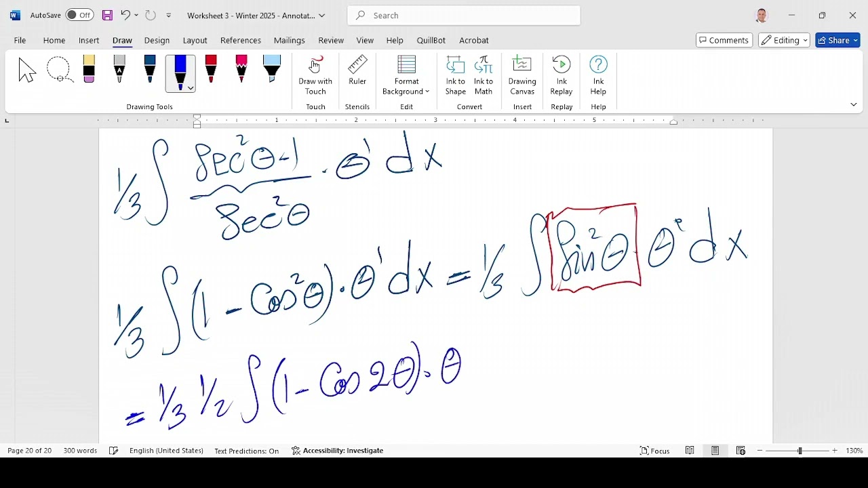Pick the yellow and purple eraser

[89, 69]
